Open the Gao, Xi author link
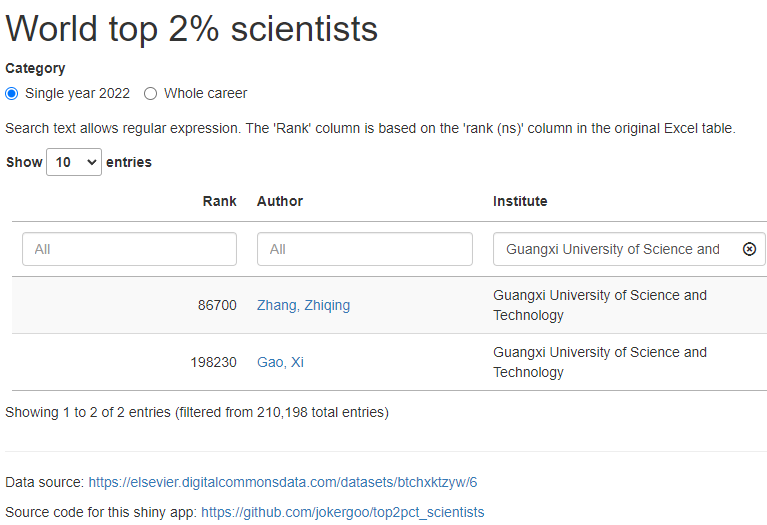767x525 pixels. [280, 362]
